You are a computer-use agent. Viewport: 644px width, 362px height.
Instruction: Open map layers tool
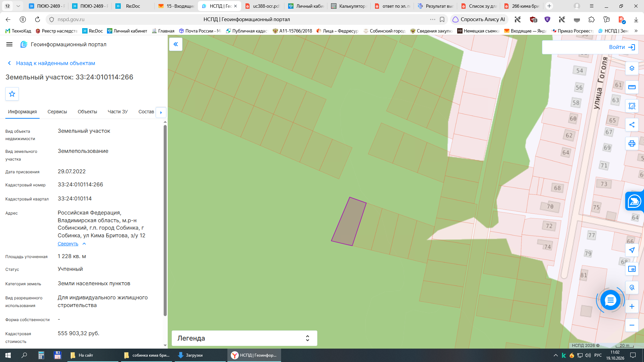(x=632, y=68)
